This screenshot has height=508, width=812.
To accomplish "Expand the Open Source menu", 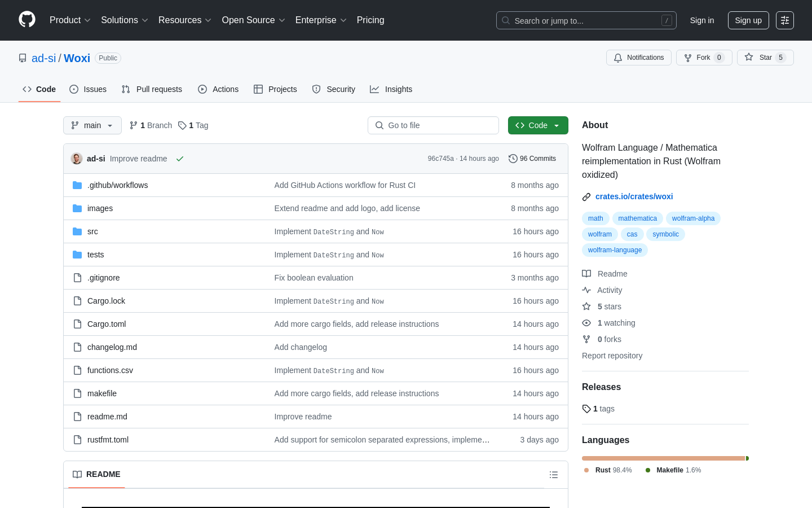I will pos(254,20).
